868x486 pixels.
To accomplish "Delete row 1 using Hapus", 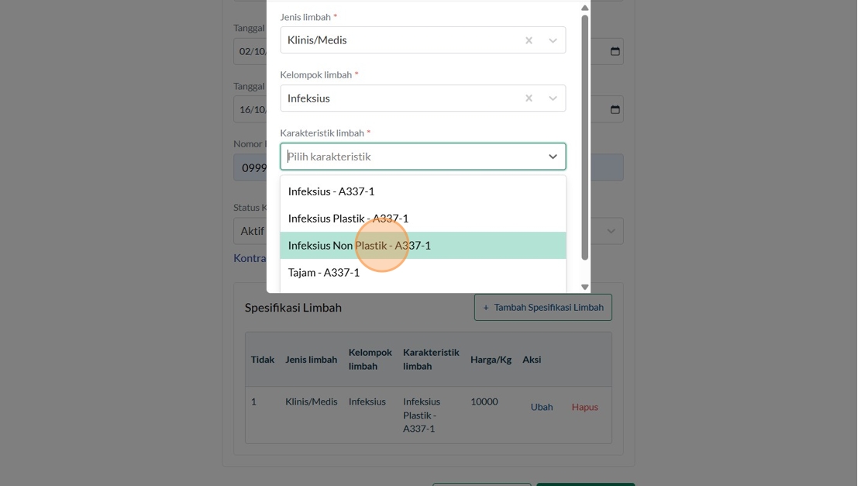I will 584,407.
